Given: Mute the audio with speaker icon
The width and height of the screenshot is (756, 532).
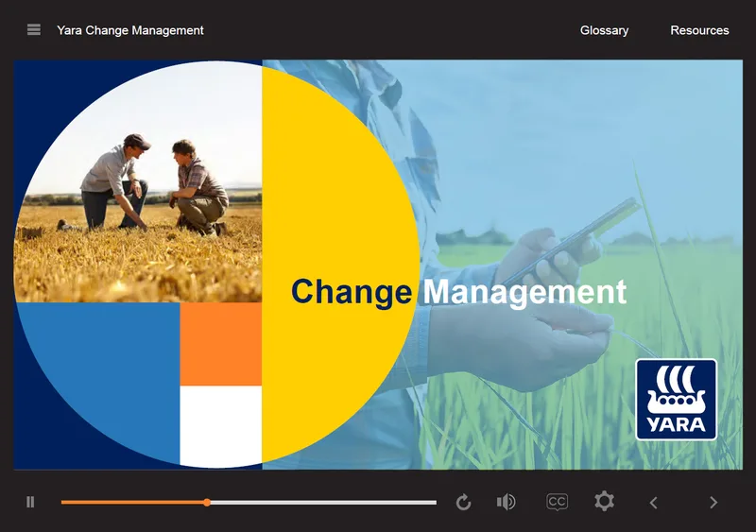Looking at the screenshot, I should [x=506, y=502].
